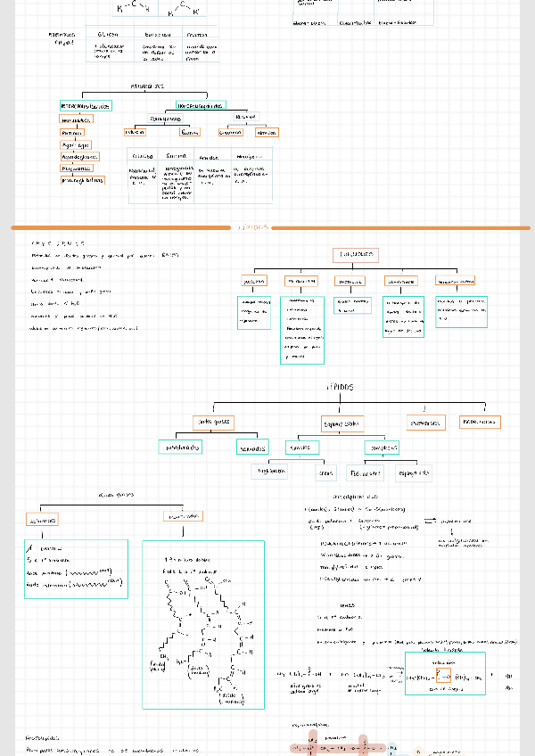Select the Funciones box atop lipid functions

coord(356,255)
